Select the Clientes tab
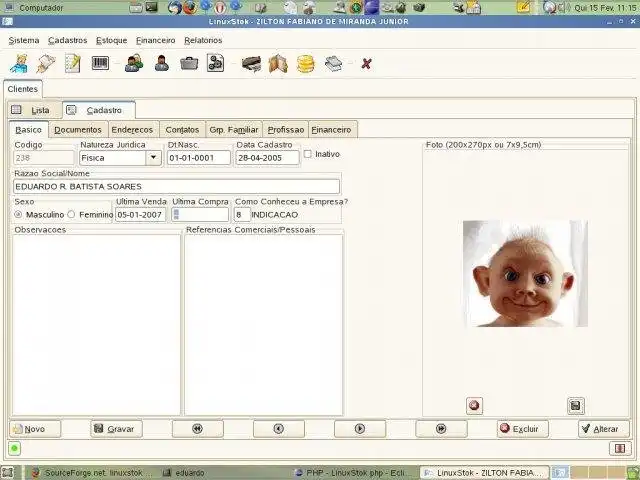Screen dimensions: 640x480 pos(23,89)
